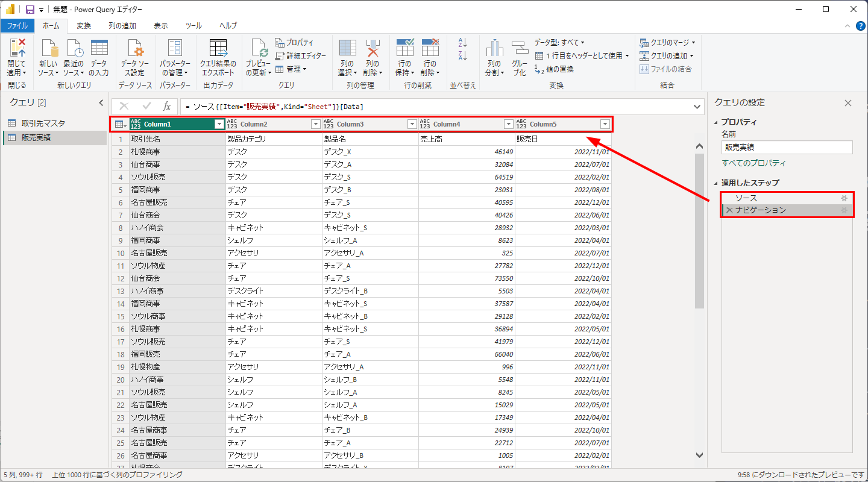Click Split Column (列の分割) icon
The width and height of the screenshot is (868, 482).
pyautogui.click(x=494, y=49)
